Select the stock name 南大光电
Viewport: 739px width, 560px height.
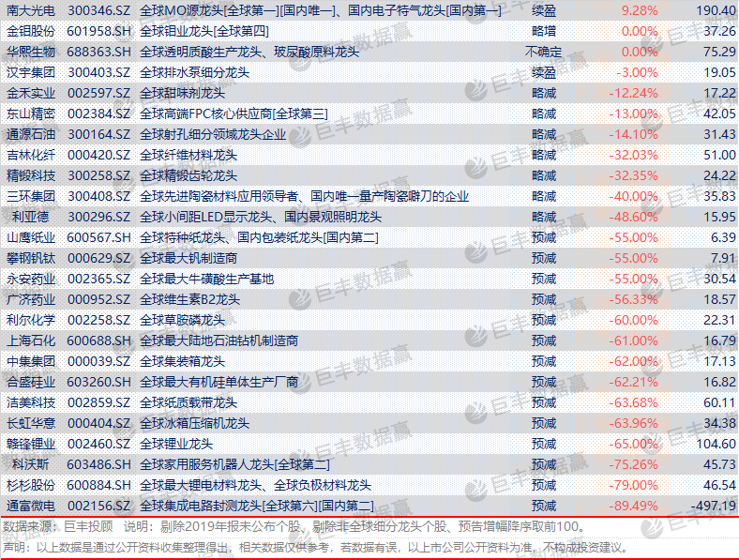pos(31,10)
